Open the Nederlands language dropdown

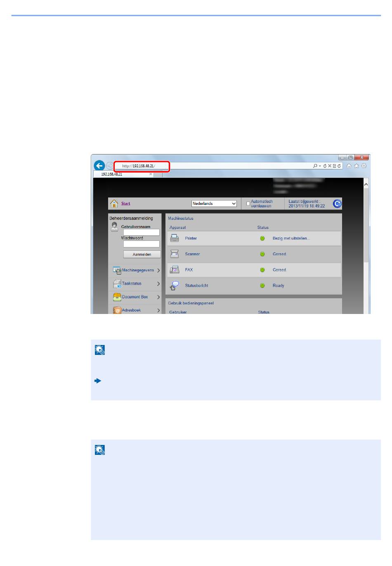coord(214,204)
